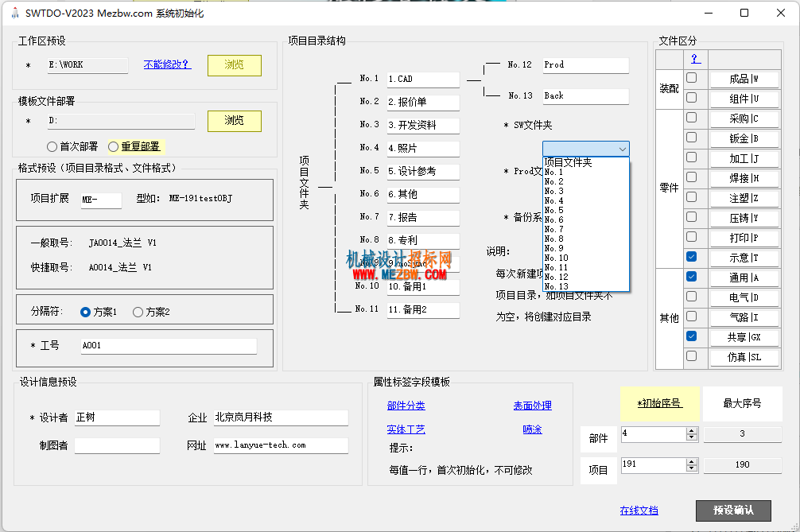Viewport: 800px width, 532px height.
Task: Decrease the 部件 initial number stepper
Action: pos(692,437)
